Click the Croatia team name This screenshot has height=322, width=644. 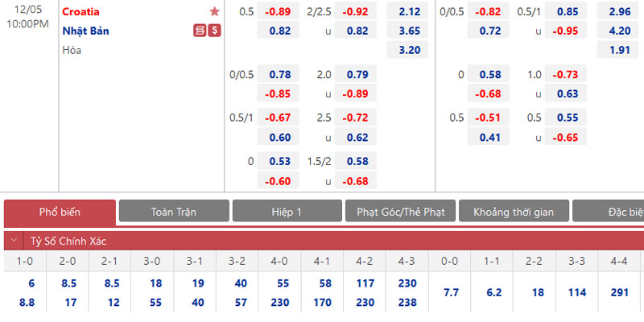[x=81, y=11]
